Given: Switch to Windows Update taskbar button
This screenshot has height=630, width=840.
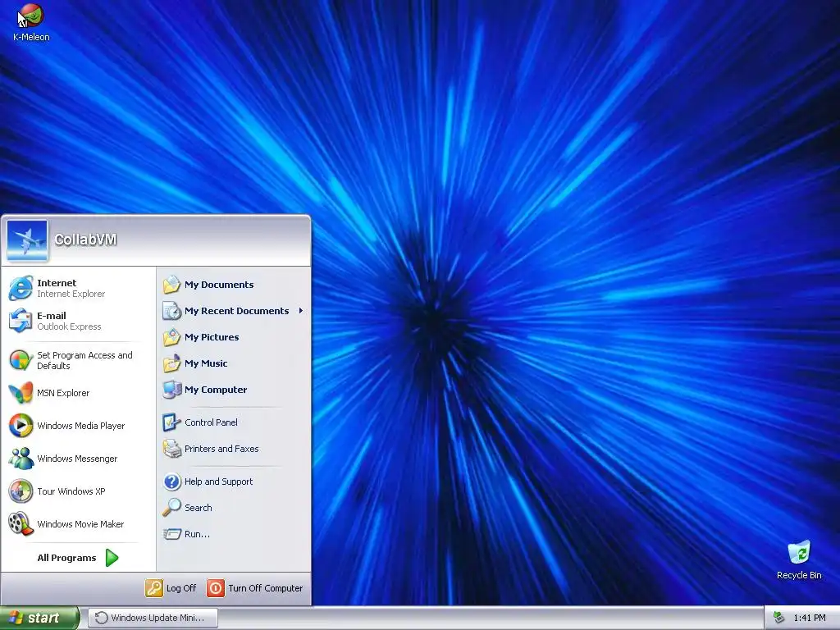Looking at the screenshot, I should [x=153, y=618].
